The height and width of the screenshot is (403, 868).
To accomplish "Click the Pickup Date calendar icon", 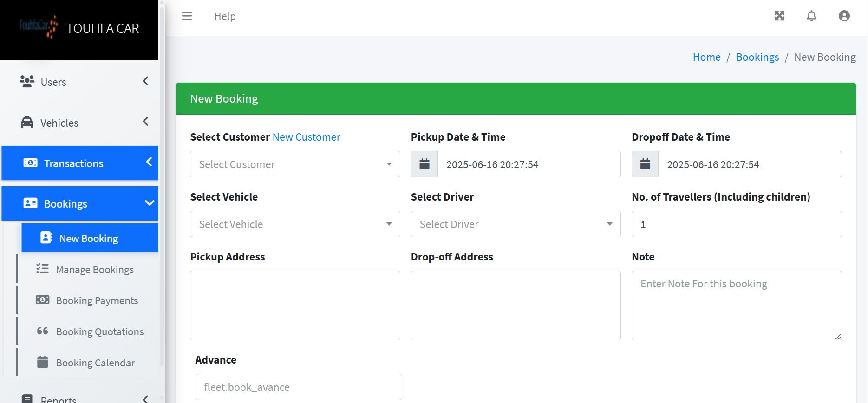I will pyautogui.click(x=424, y=164).
